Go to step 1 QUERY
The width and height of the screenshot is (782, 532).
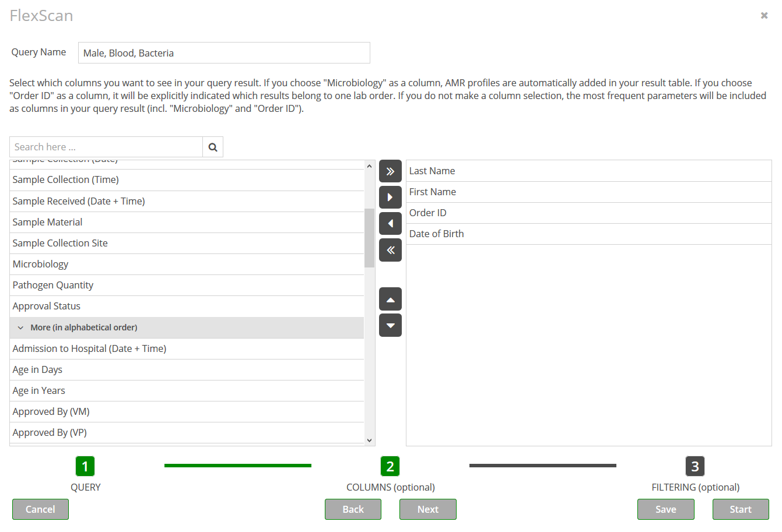tap(85, 466)
